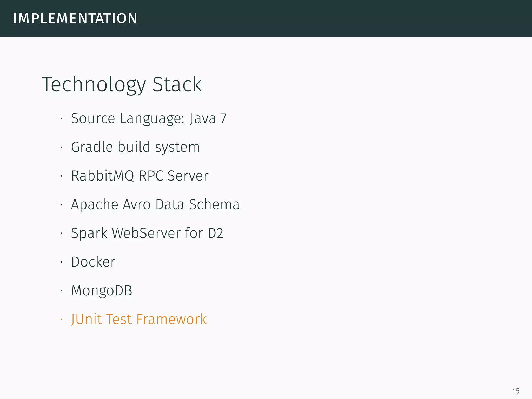Click the Docker bullet text
The image size is (532, 399).
pos(93,262)
